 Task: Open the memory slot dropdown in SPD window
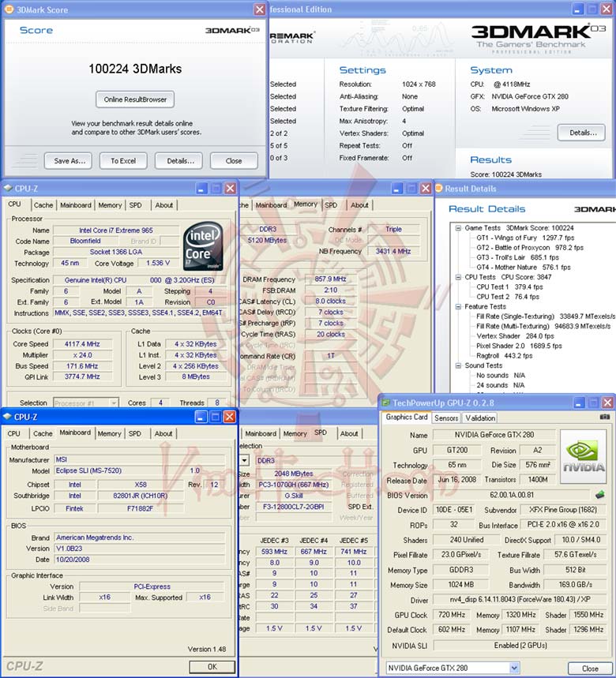point(244,460)
